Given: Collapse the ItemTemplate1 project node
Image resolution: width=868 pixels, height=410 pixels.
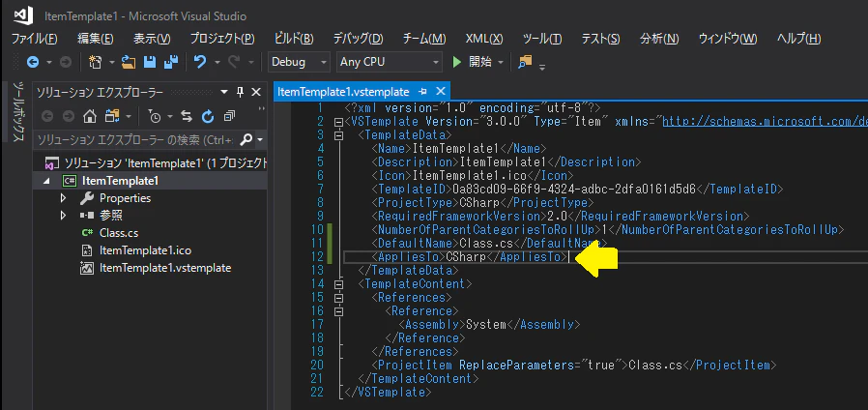Looking at the screenshot, I should (46, 181).
